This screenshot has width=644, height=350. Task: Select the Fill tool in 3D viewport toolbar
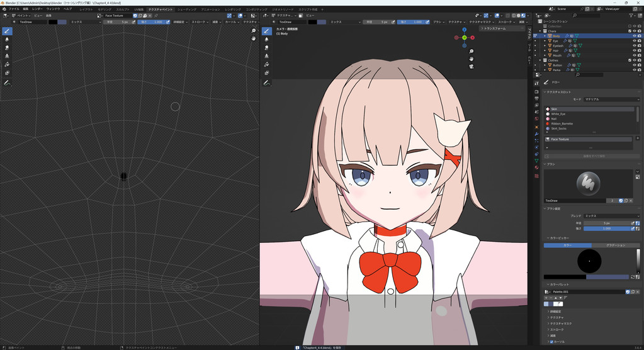[267, 64]
